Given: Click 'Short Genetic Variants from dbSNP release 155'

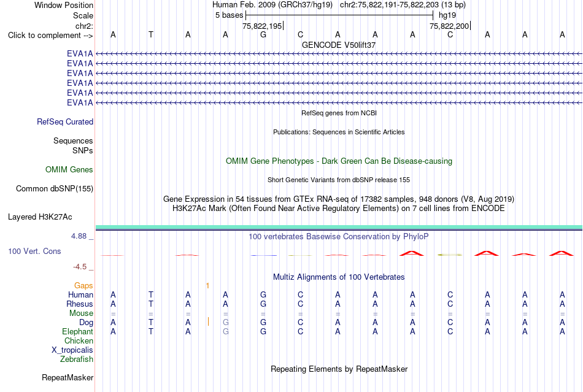Looking at the screenshot, I should pyautogui.click(x=339, y=180).
